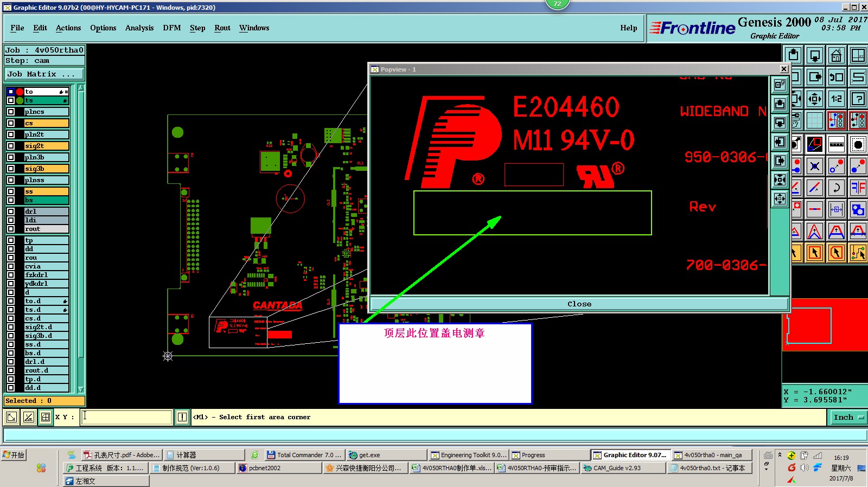Open the Windows Start button
Screen dimensions: 868x487
pos(14,455)
